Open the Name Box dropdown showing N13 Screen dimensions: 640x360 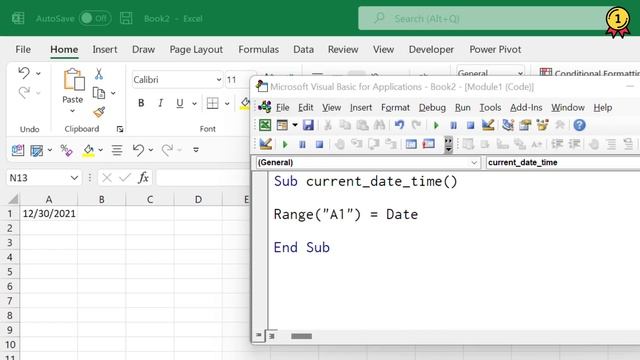tap(74, 178)
